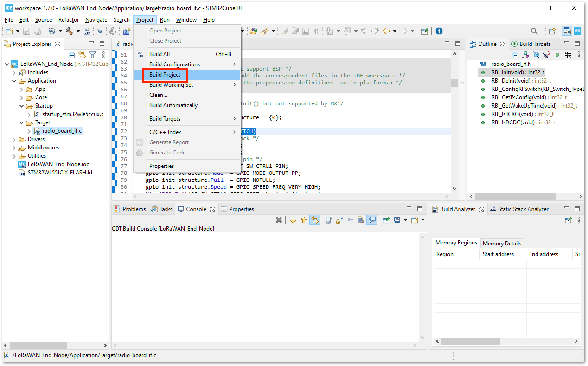Viewport: 588px width, 366px height.
Task: Expand the Core folder node
Action: pos(21,97)
